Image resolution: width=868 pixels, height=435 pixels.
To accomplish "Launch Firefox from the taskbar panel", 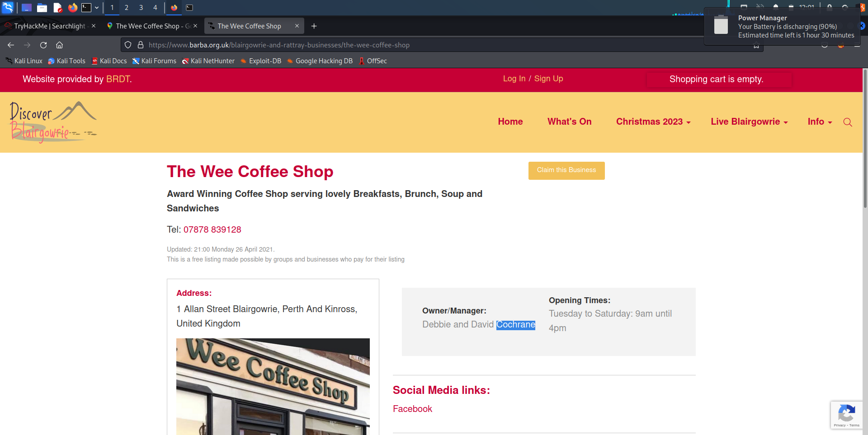I will pos(72,8).
